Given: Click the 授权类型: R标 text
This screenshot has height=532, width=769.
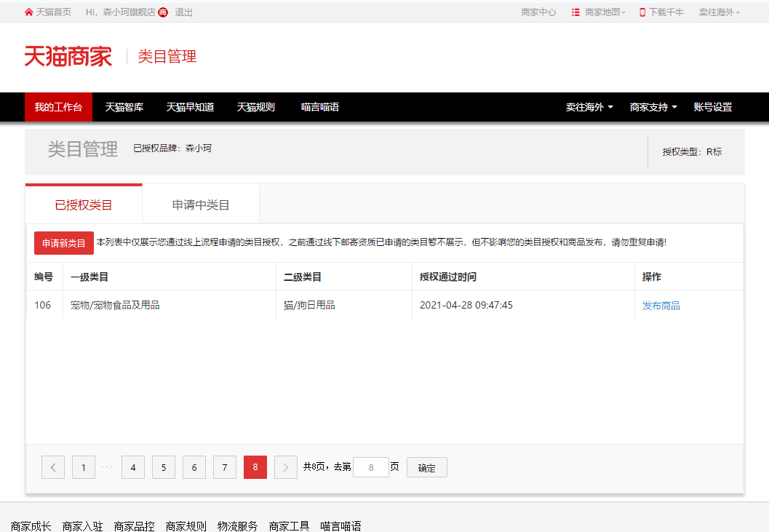Looking at the screenshot, I should point(692,152).
